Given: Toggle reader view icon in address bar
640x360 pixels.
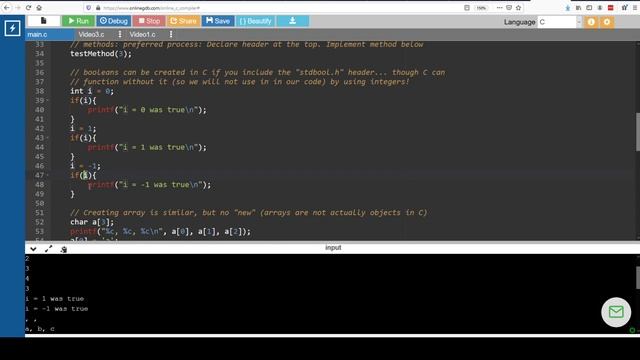Looking at the screenshot, I should point(467,8).
